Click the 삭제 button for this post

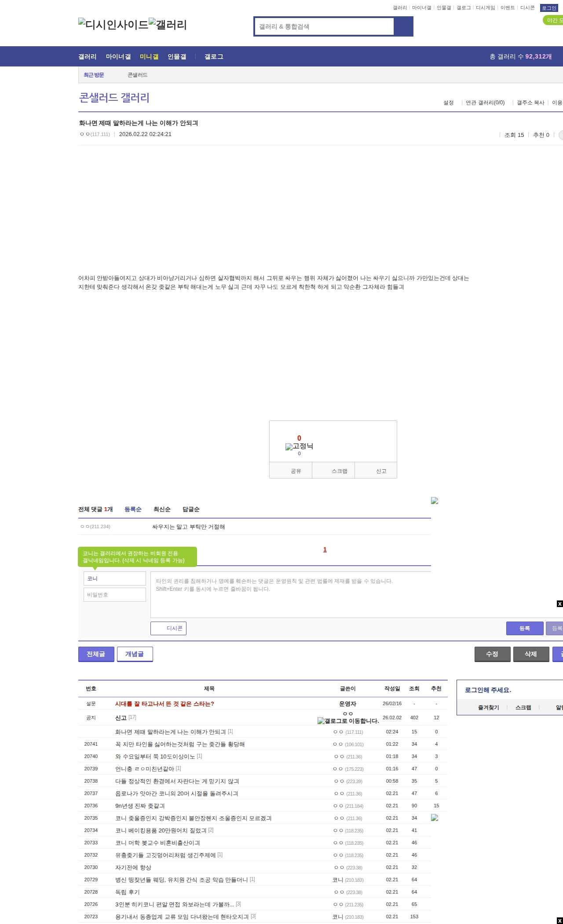point(531,654)
